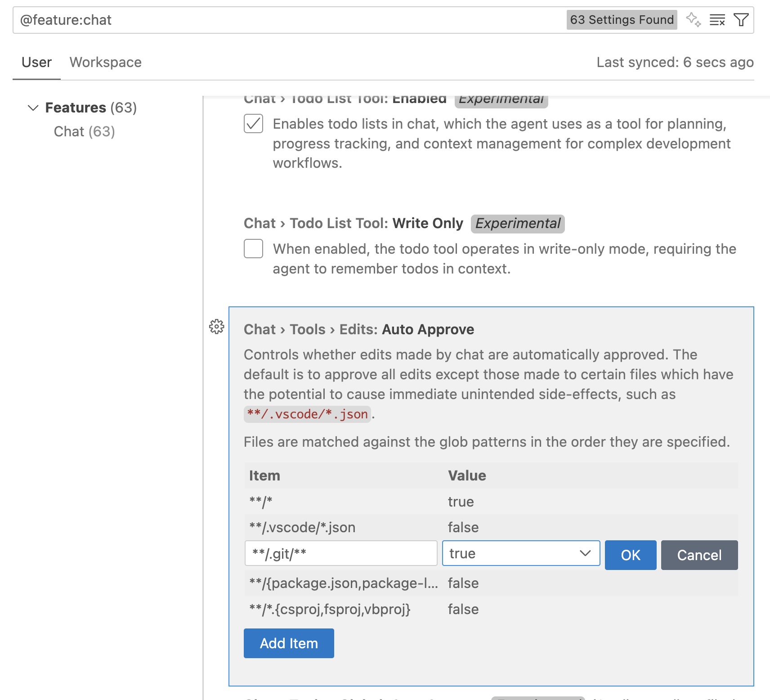This screenshot has height=700, width=770.
Task: Disable the Todo List Tool: Enabled checkbox
Action: pyautogui.click(x=254, y=124)
